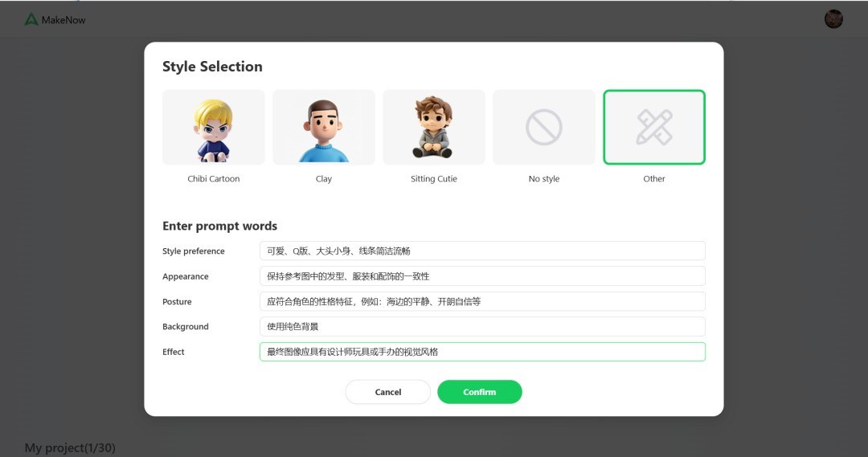Select the Chibi Cartoon style thumbnail
The image size is (868, 457).
tap(213, 127)
